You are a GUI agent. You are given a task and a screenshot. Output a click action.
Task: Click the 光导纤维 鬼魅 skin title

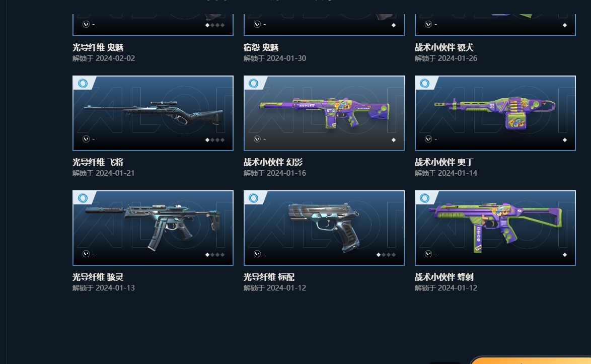98,47
